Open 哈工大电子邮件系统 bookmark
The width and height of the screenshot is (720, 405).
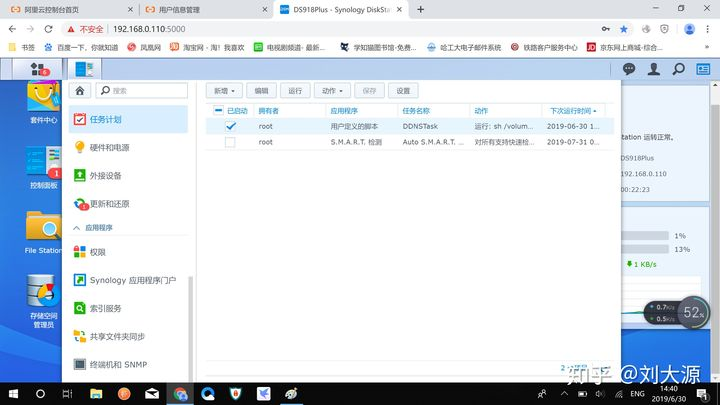click(464, 47)
